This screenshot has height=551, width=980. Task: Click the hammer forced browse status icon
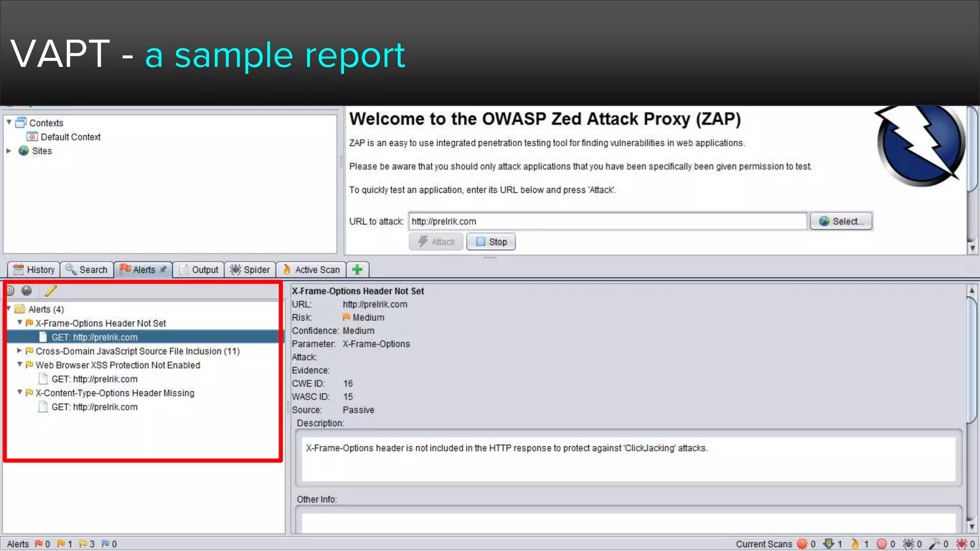coord(935,544)
